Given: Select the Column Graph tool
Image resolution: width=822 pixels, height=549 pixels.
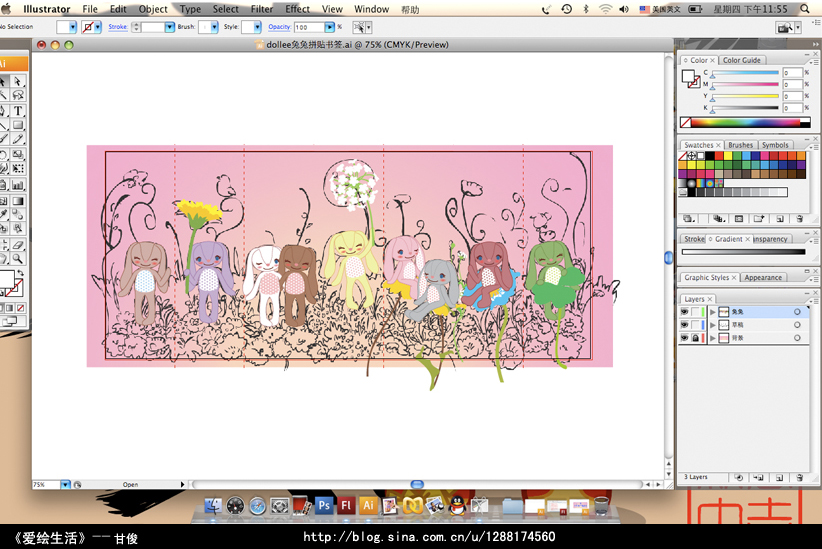Looking at the screenshot, I should [x=18, y=185].
